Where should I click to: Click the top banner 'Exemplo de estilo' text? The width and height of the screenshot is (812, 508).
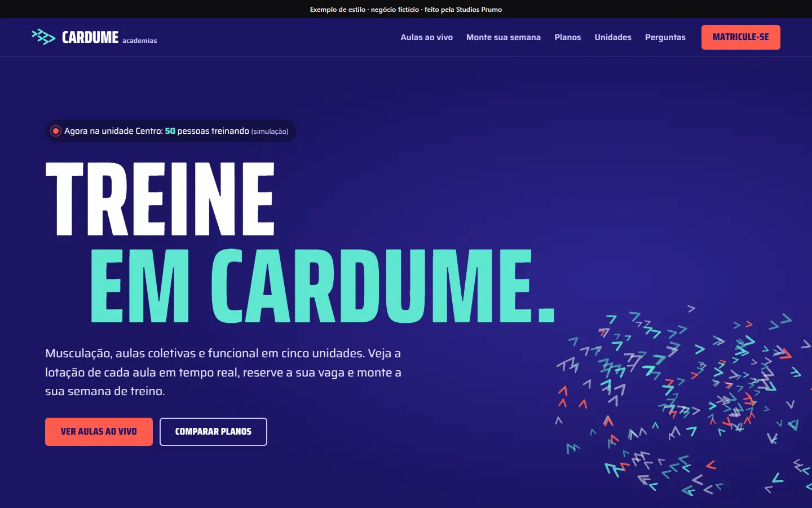tap(406, 9)
